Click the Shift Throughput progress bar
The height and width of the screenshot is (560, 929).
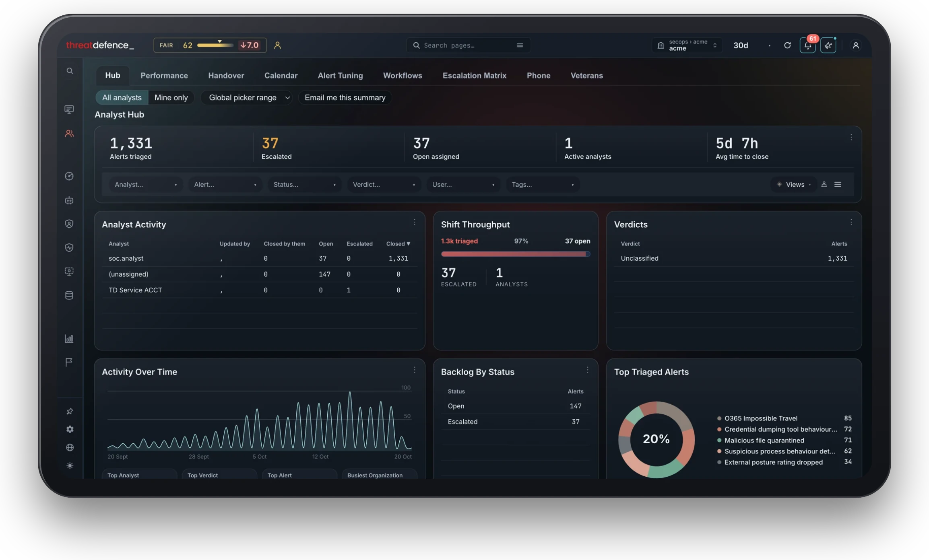[515, 254]
